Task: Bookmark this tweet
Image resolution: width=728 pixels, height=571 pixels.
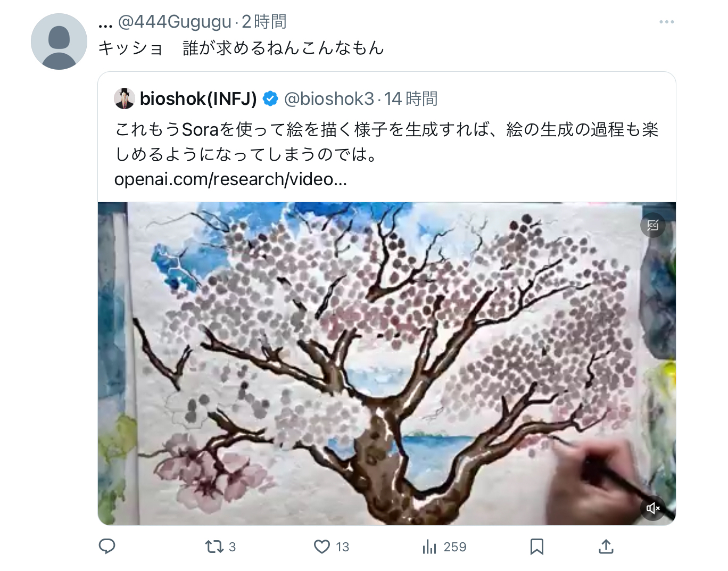Action: coord(537,547)
